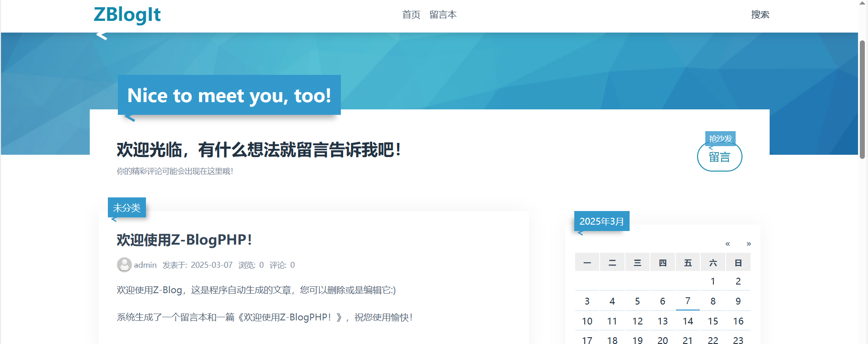Click the Nice to meet you, too! banner
This screenshot has width=868, height=344.
pyautogui.click(x=229, y=95)
